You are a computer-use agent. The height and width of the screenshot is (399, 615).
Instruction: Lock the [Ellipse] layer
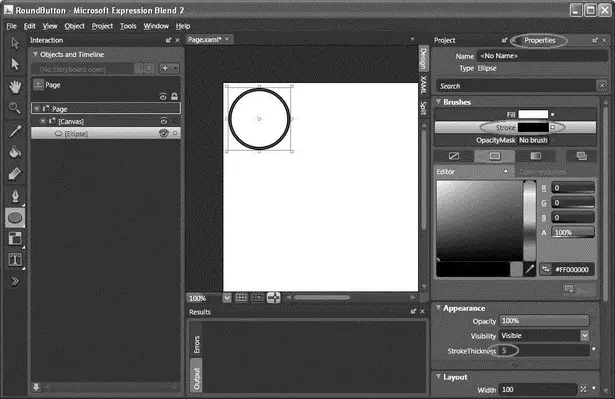tap(175, 133)
